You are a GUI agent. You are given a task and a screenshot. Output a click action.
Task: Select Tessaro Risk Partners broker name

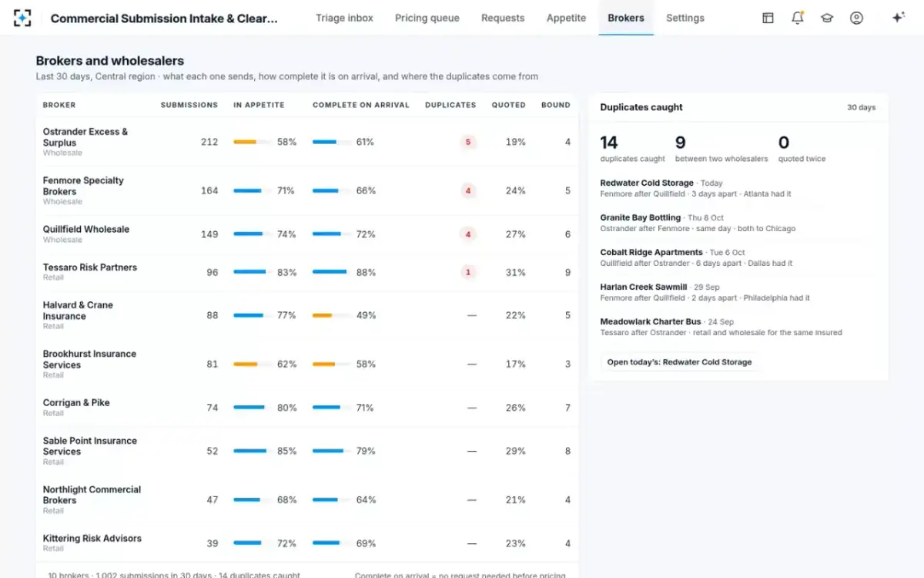click(90, 267)
